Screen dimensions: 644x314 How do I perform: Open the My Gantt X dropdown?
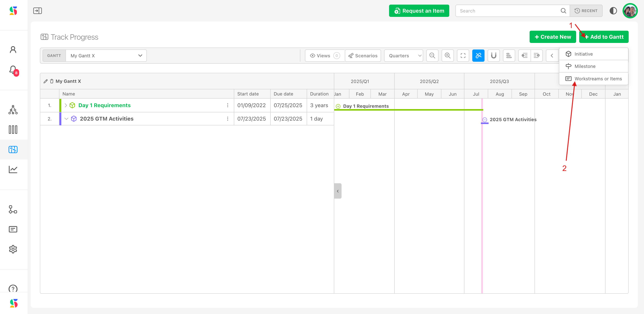[x=106, y=56]
